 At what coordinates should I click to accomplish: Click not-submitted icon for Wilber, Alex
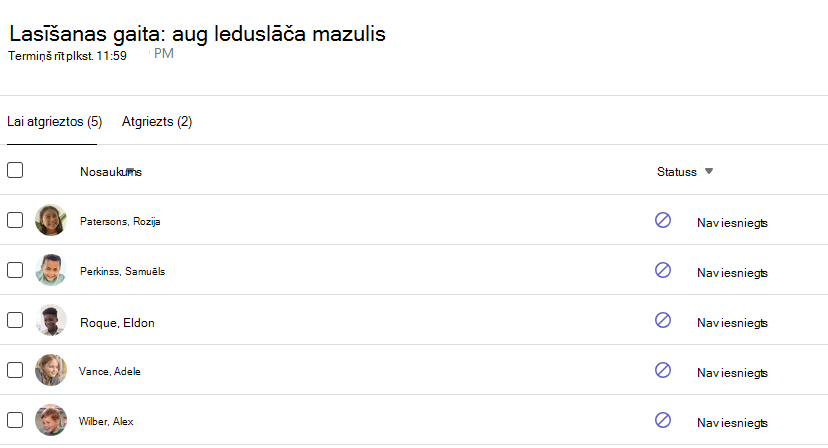click(x=663, y=420)
